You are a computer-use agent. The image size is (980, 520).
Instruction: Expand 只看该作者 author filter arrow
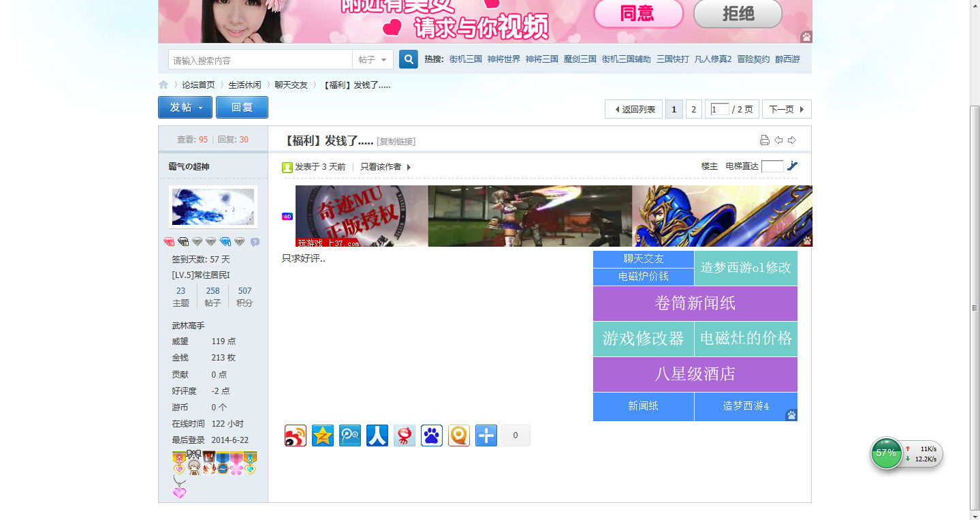click(409, 167)
